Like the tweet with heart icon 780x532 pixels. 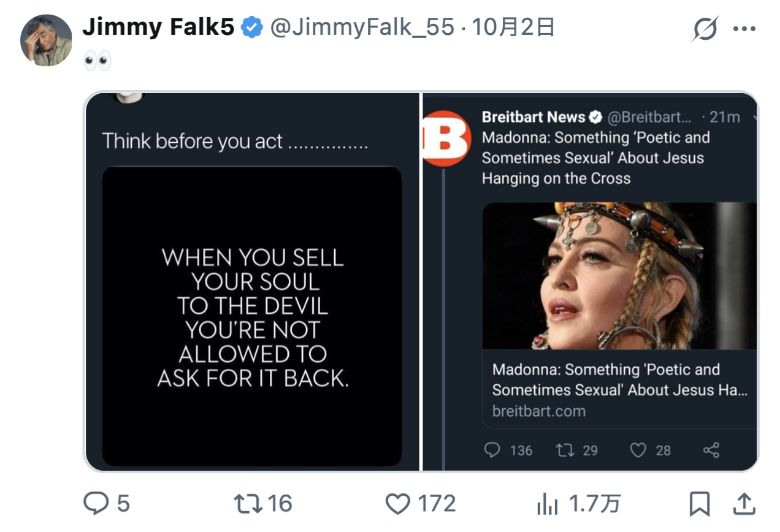click(397, 504)
